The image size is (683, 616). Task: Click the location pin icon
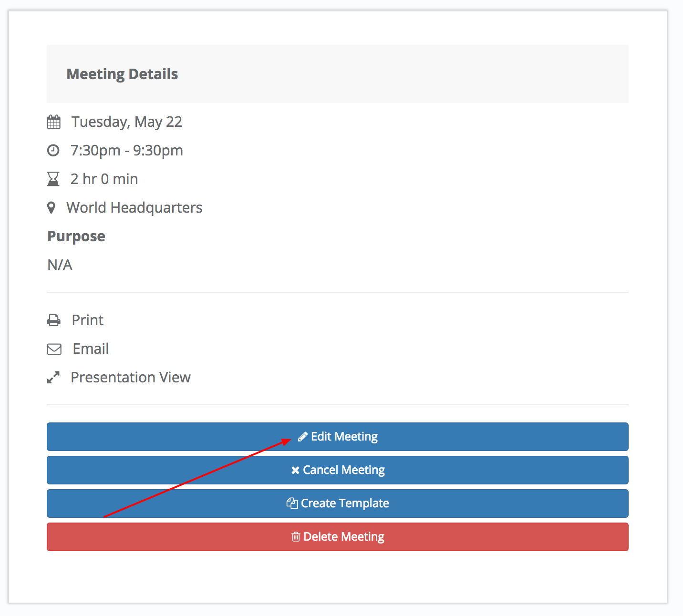(x=52, y=208)
